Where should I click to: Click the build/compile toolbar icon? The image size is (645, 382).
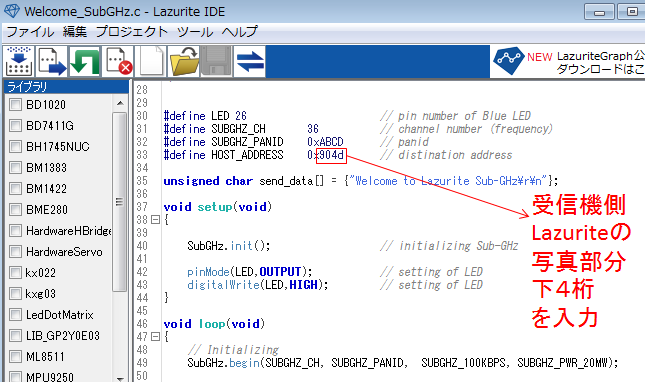tap(19, 61)
